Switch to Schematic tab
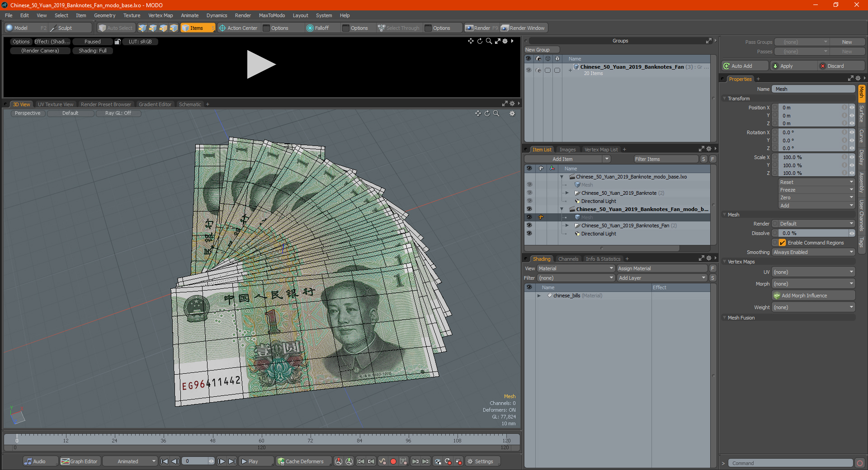 [x=190, y=104]
